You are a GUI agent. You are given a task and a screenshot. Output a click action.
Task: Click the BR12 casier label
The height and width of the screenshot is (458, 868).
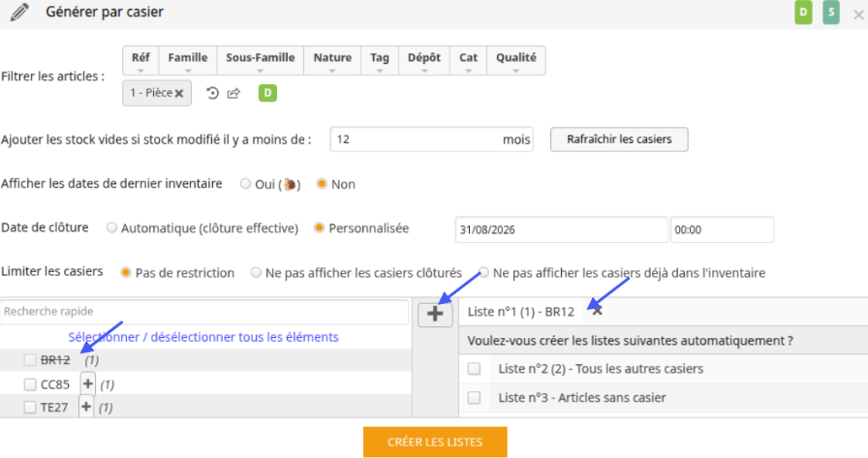pos(55,360)
